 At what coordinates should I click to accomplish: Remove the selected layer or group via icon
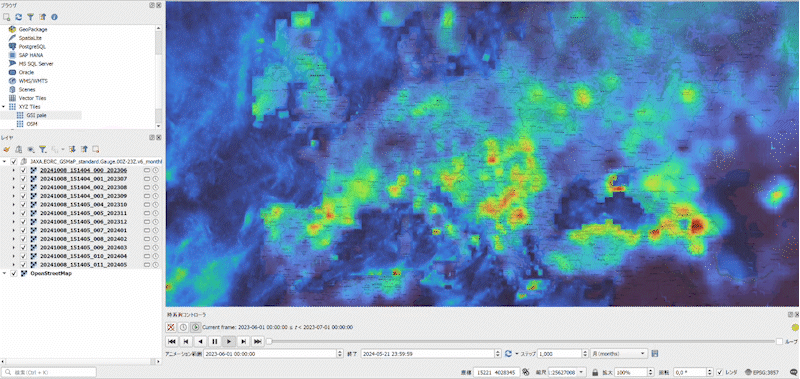click(x=95, y=149)
